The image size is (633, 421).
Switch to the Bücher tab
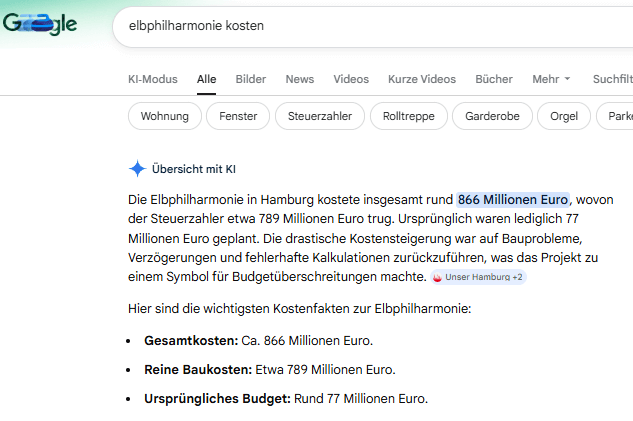pos(494,79)
